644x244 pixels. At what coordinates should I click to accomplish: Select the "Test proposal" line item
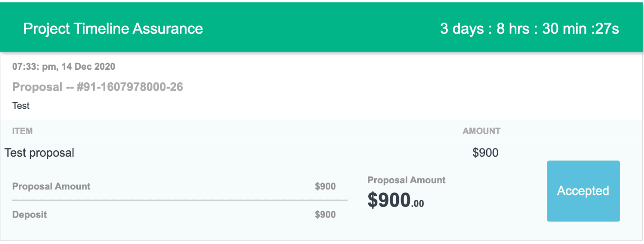click(x=40, y=153)
